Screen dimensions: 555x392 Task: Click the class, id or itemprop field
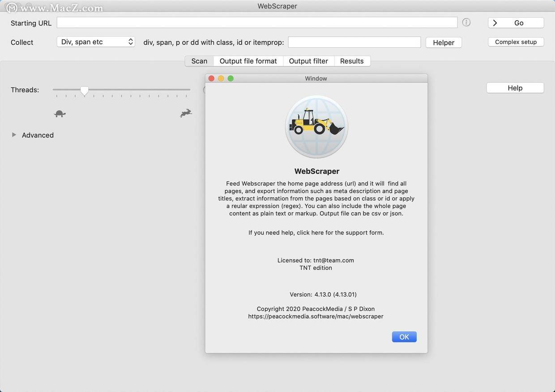(x=354, y=42)
